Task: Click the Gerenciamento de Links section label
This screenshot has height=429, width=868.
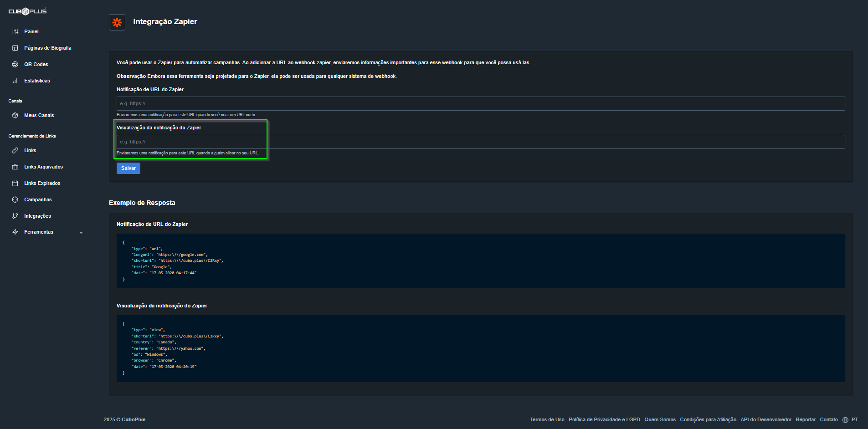Action: [32, 136]
